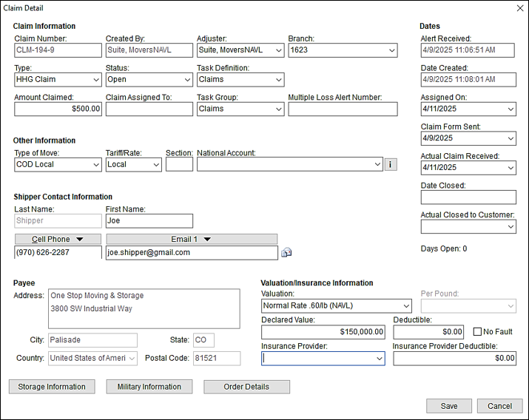Open the Insurance Provider dropdown
529x420 pixels.
[380, 358]
